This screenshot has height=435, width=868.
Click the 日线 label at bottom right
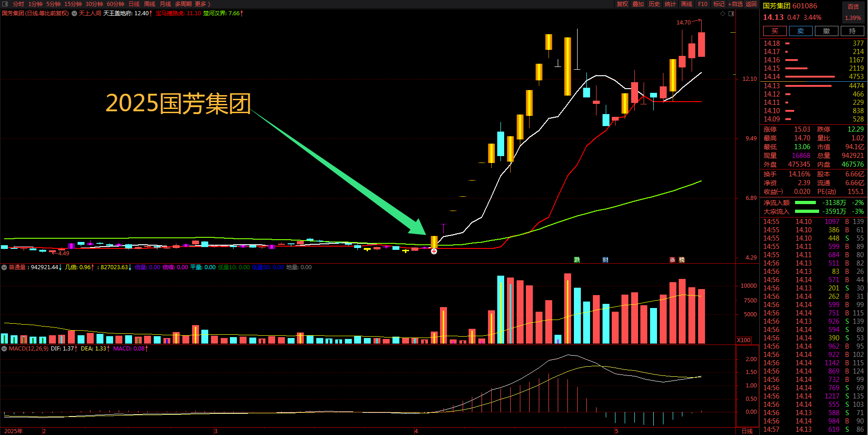click(747, 431)
